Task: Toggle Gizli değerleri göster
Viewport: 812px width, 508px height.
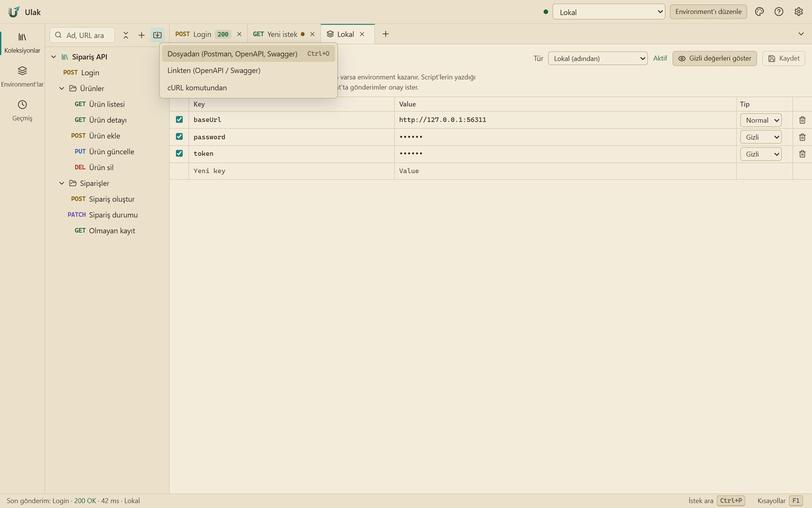Action: pos(714,58)
